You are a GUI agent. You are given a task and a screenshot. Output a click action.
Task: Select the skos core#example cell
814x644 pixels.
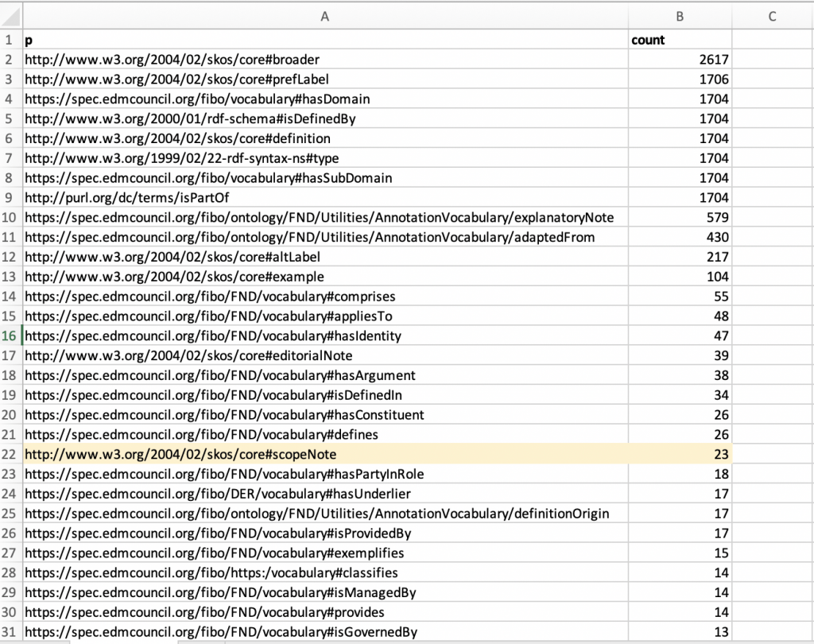point(325,277)
